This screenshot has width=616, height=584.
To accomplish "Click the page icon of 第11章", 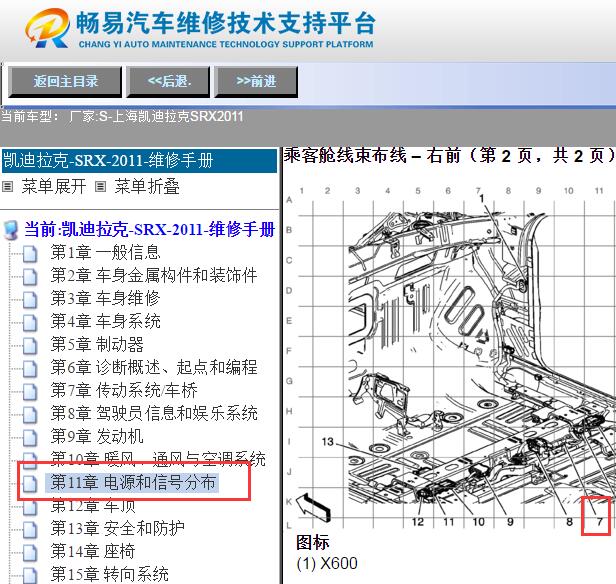I will point(30,483).
